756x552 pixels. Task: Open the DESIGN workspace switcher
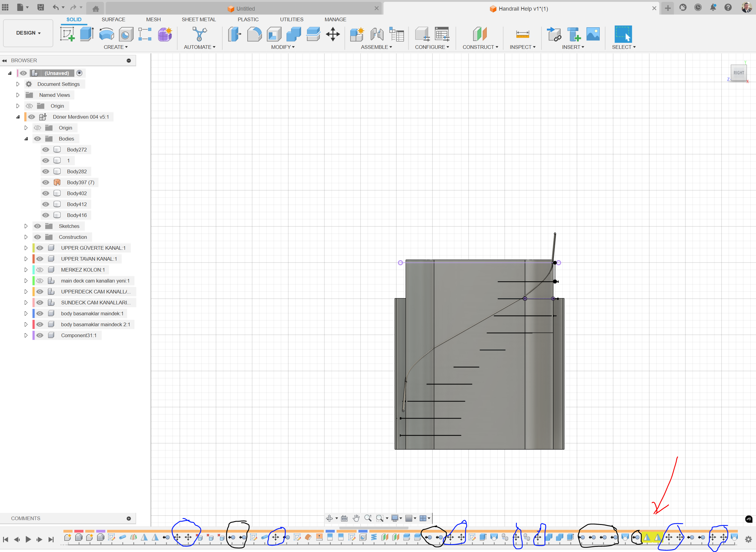tap(28, 33)
